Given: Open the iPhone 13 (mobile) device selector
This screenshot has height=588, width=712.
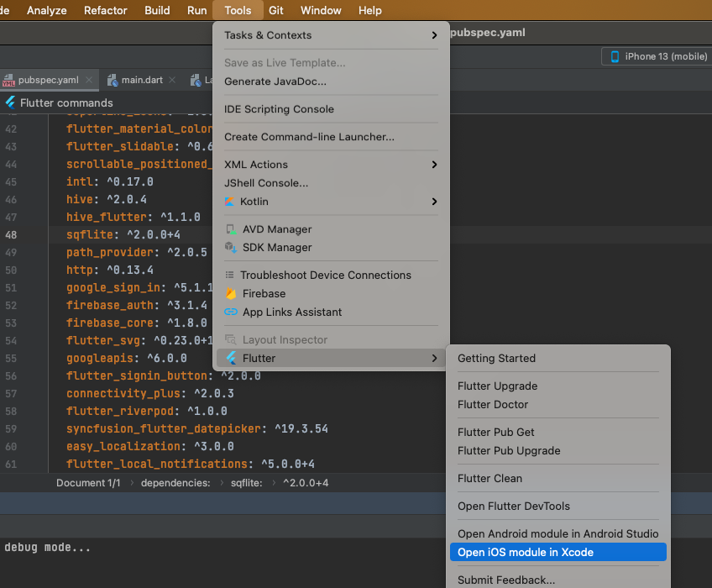Looking at the screenshot, I should point(656,56).
